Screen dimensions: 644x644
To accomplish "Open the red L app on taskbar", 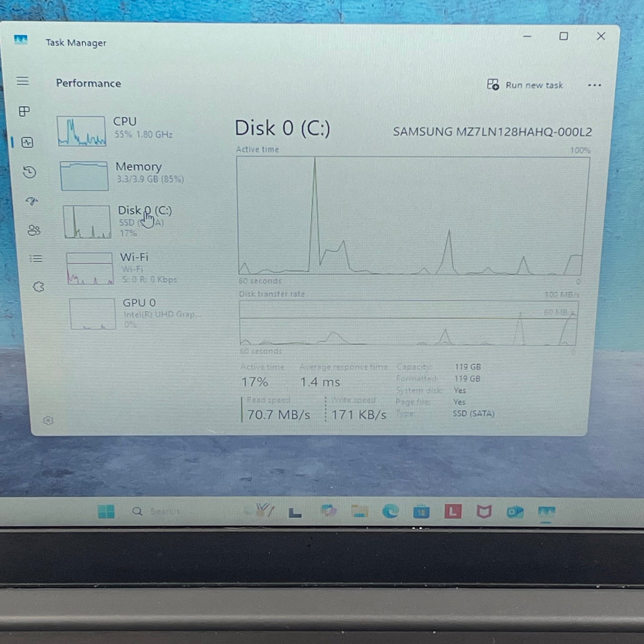I will click(x=453, y=512).
